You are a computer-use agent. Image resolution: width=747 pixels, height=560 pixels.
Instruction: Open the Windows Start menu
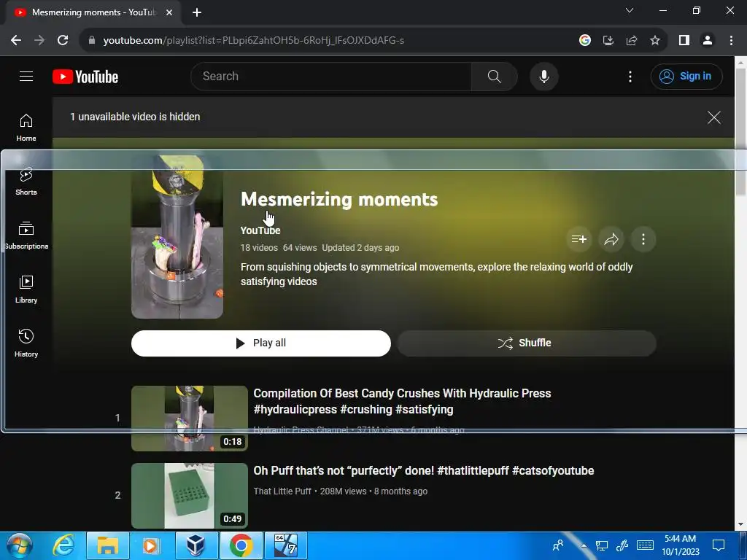coord(20,545)
